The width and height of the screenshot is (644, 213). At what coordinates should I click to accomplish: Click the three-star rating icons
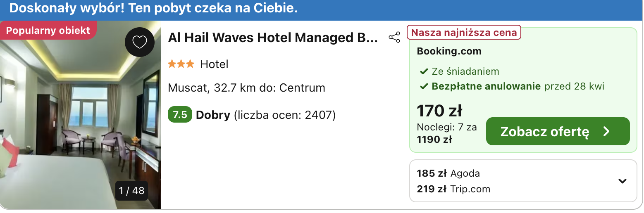181,64
